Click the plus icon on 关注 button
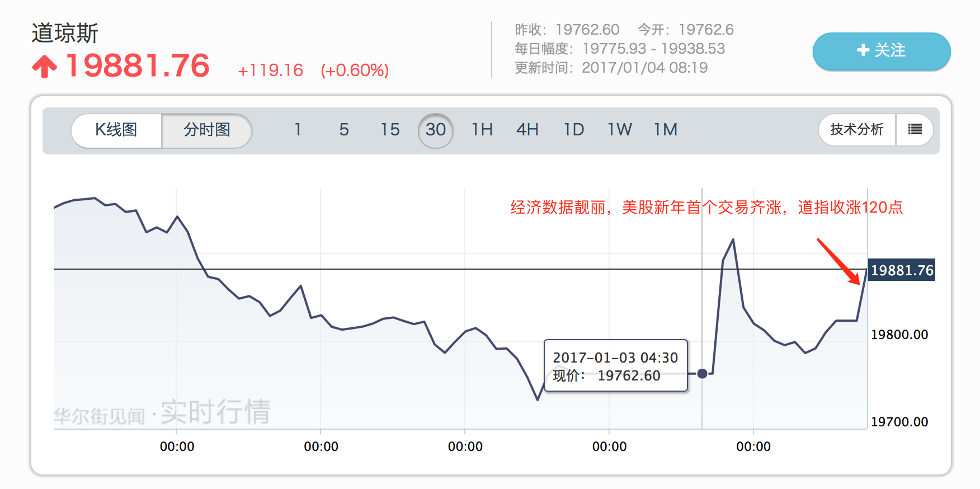This screenshot has height=489, width=980. [863, 50]
